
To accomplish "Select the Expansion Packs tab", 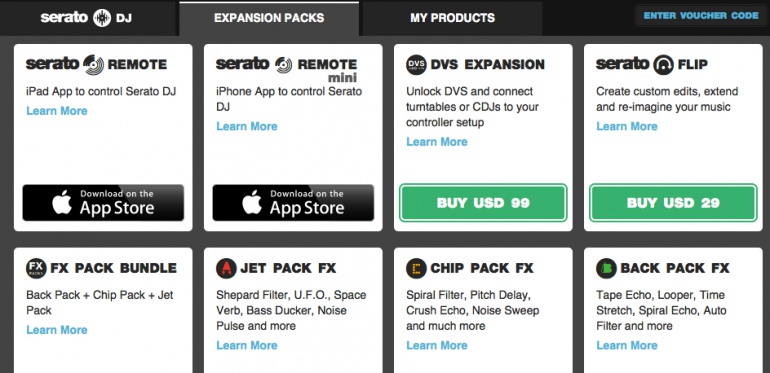I will (x=269, y=18).
